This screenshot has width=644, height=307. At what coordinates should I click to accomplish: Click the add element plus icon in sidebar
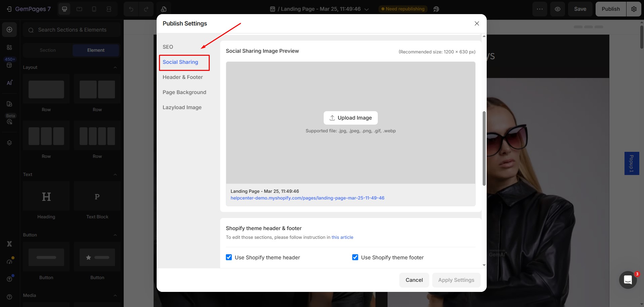click(x=9, y=30)
